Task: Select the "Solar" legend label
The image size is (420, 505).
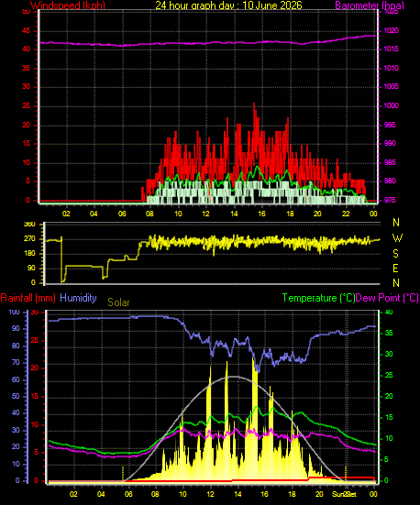Action: tap(118, 302)
